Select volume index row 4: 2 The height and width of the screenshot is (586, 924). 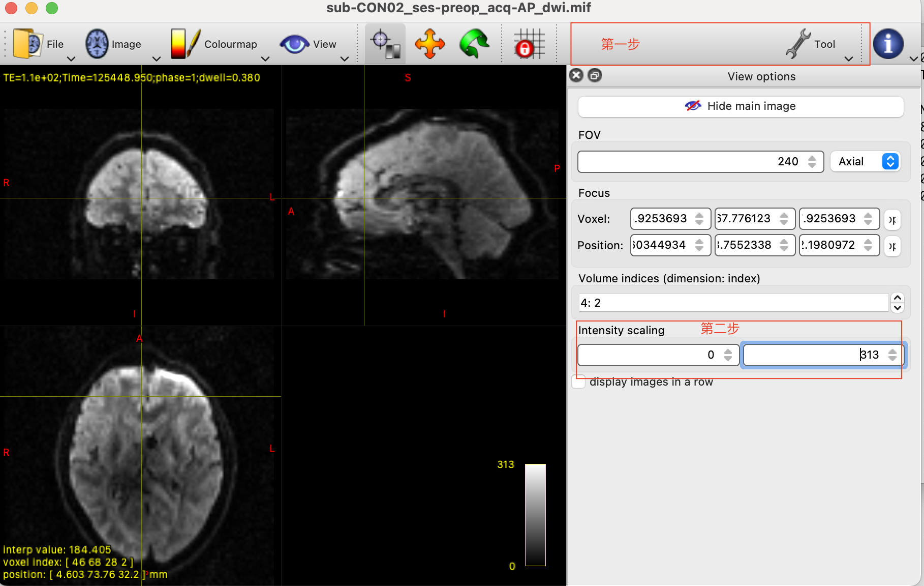pyautogui.click(x=733, y=303)
